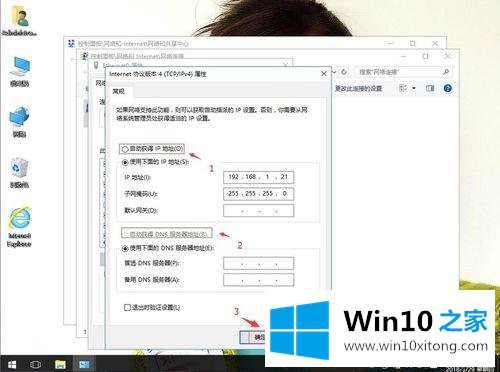Click the alternate DNS server field
Screen dimensions: 500x372
258,280
